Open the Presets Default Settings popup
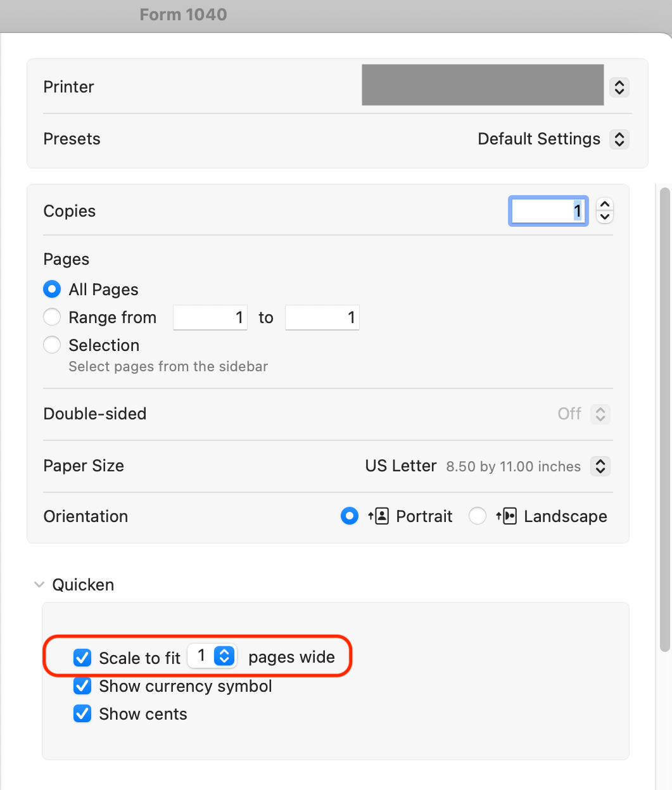 [619, 139]
